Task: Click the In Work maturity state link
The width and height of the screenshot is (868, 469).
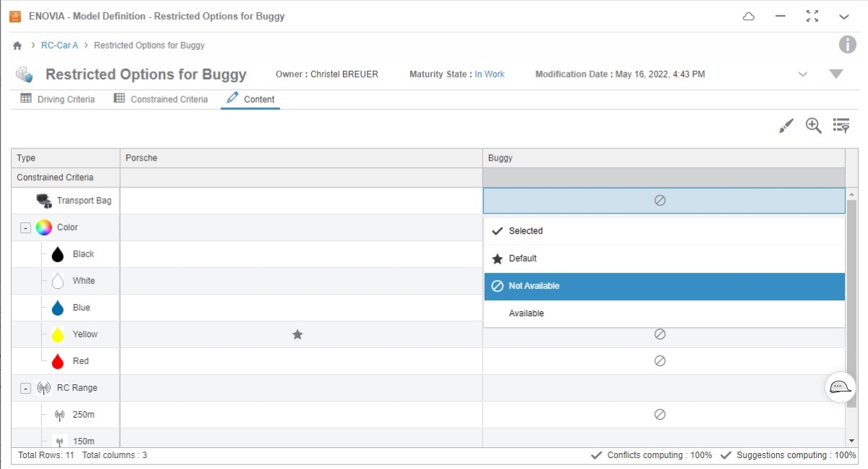Action: (x=490, y=75)
